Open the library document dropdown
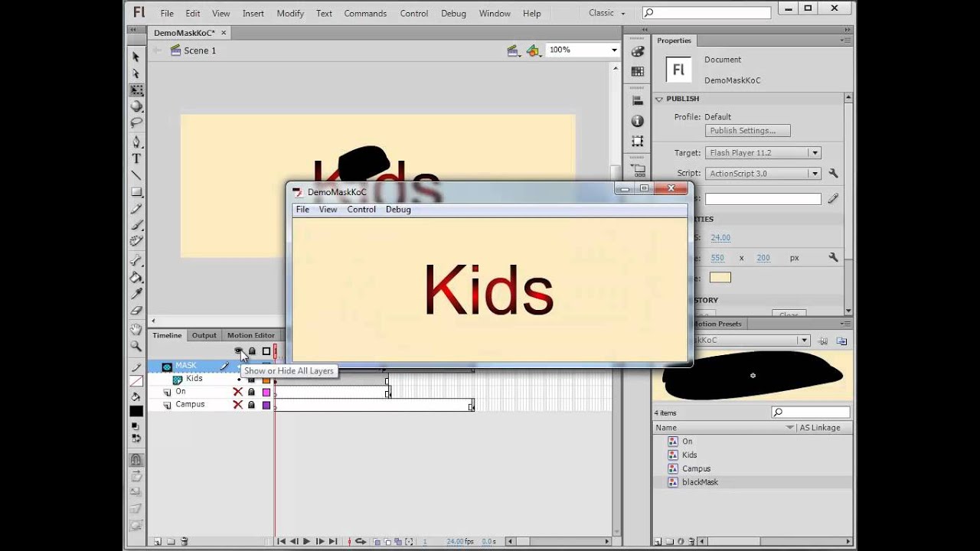980x551 pixels. click(803, 341)
